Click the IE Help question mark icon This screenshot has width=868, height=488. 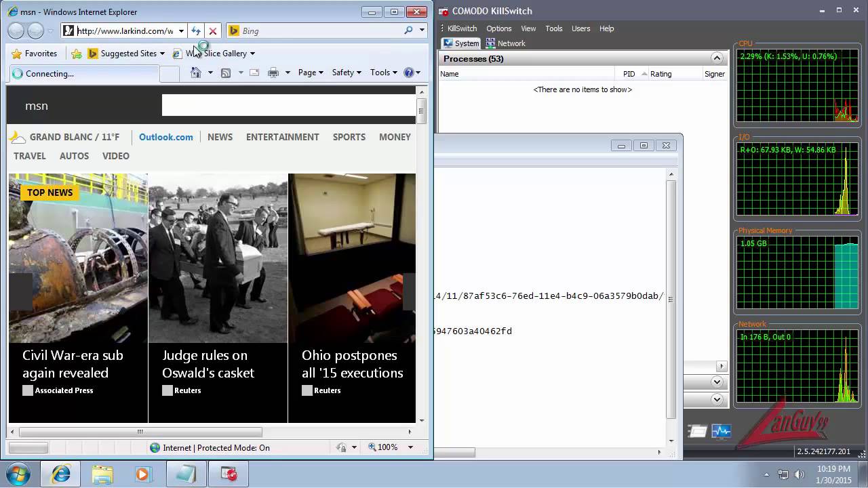409,73
